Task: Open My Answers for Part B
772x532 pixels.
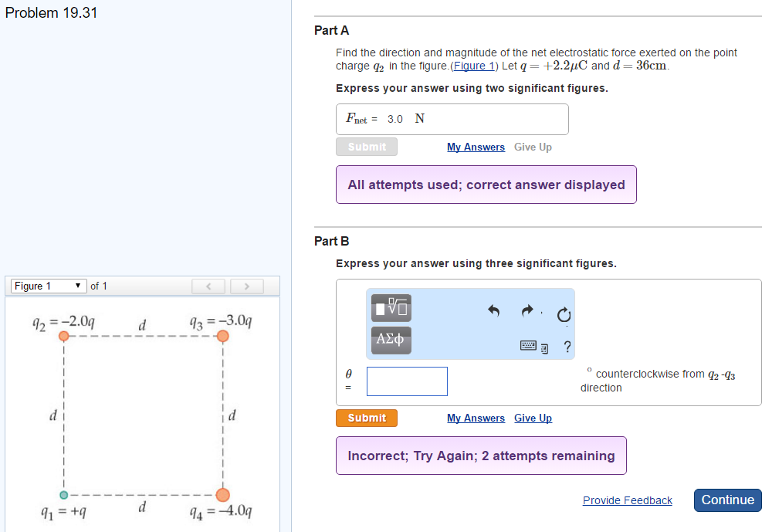Action: 476,418
